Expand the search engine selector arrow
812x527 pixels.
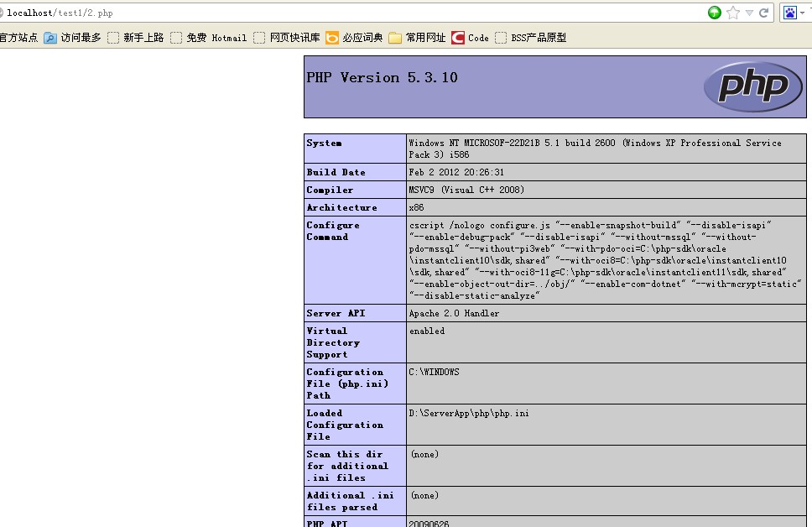[x=803, y=13]
